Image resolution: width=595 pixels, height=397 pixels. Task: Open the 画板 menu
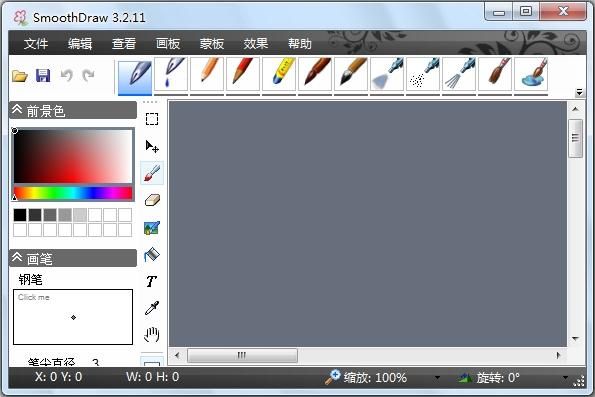[168, 44]
